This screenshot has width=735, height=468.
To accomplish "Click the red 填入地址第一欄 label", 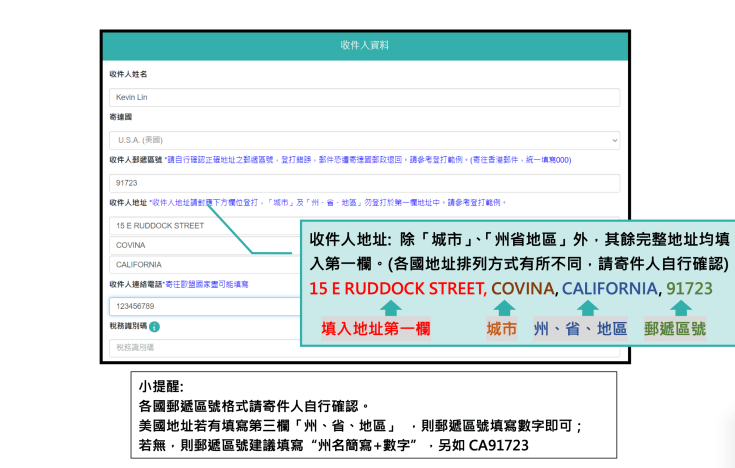I will pos(373,329).
